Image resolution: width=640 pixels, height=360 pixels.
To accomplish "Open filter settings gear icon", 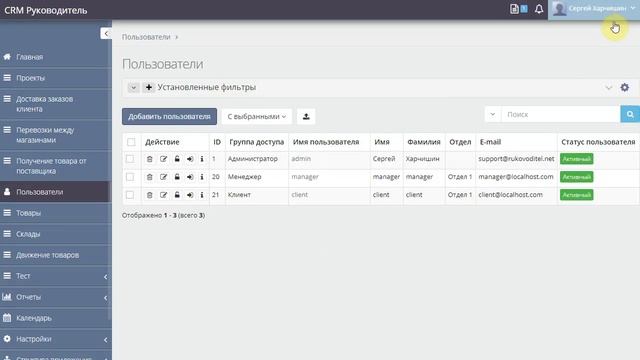I will coord(624,87).
